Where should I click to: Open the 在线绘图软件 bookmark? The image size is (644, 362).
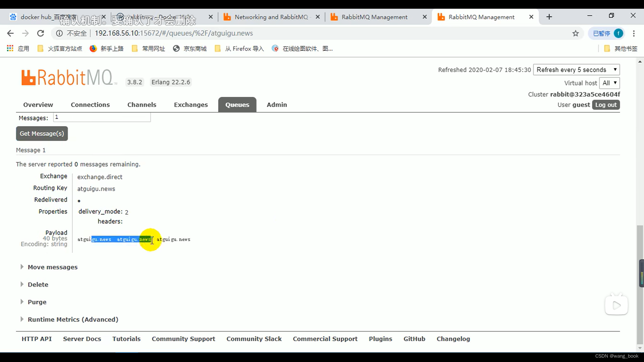pos(302,49)
